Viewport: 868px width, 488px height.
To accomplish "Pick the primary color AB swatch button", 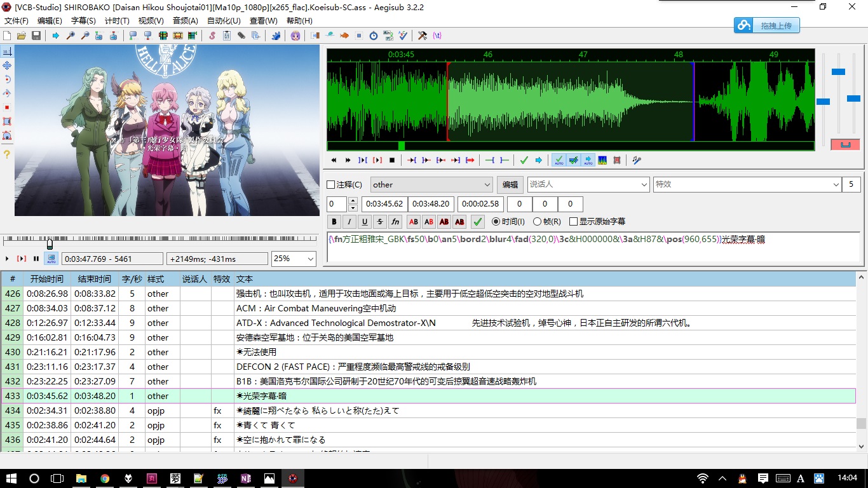I will 414,222.
